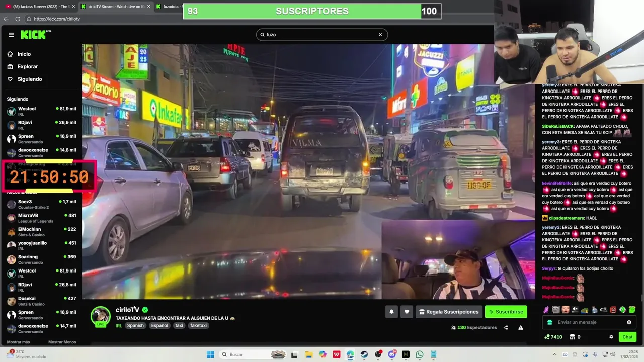Click the Español tag
This screenshot has width=644, height=362.
click(159, 326)
